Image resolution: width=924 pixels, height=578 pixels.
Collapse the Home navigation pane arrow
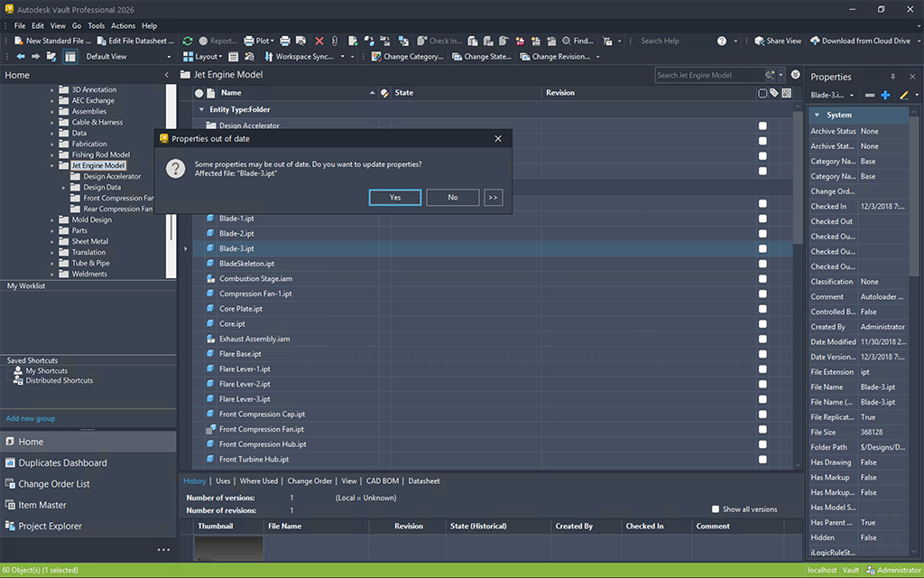[x=166, y=75]
